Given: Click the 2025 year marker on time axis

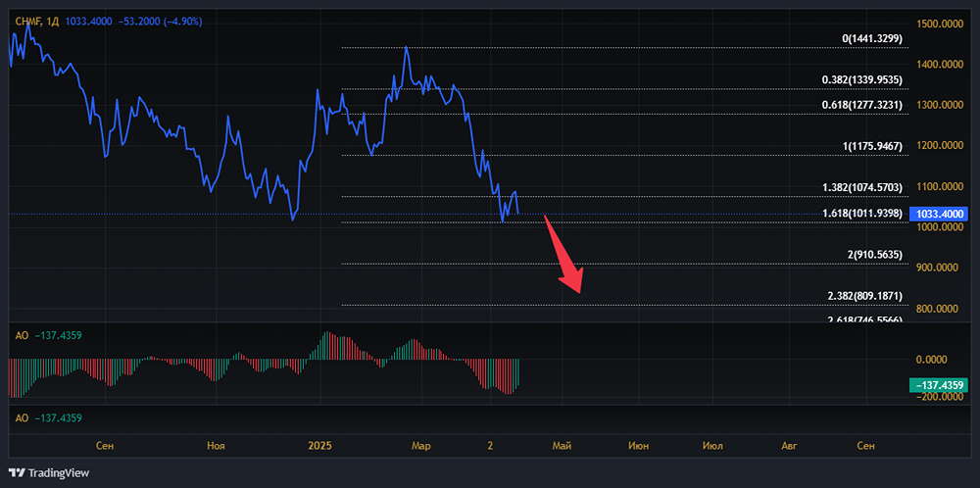Looking at the screenshot, I should (x=320, y=445).
